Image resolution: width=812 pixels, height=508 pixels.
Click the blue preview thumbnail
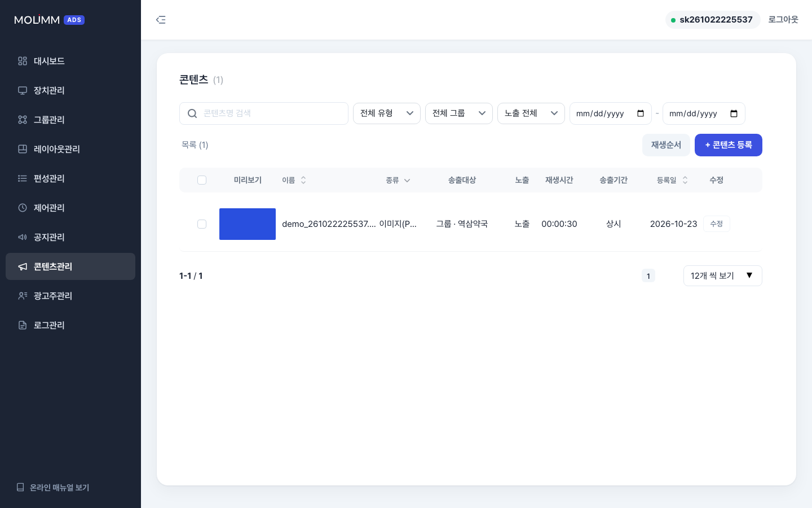[248, 224]
